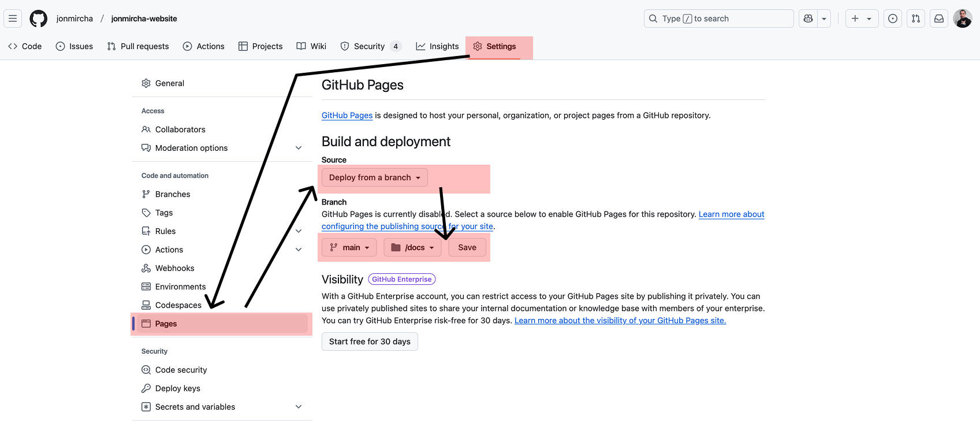Click the GitHub Enterprise badge
The height and width of the screenshot is (427, 980).
(402, 279)
